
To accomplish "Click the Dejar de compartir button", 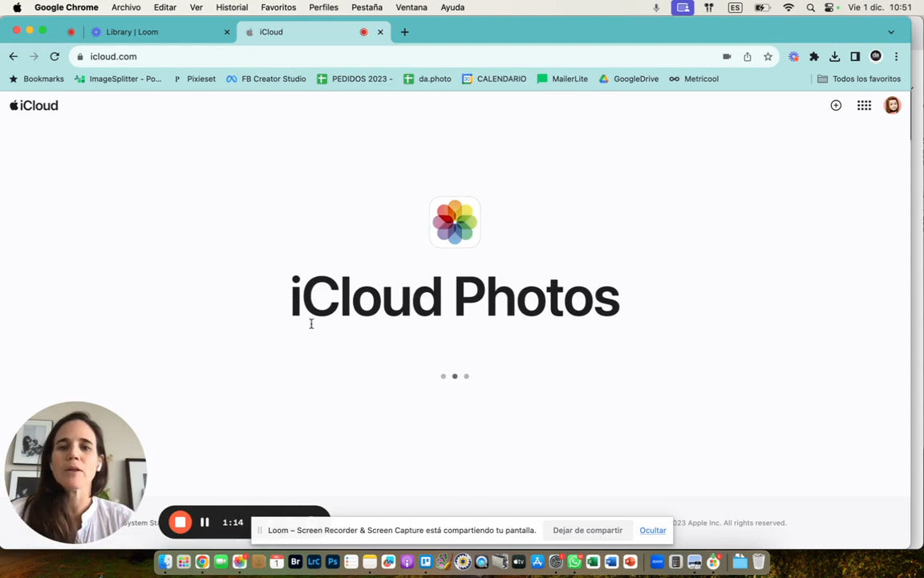I will coord(587,530).
